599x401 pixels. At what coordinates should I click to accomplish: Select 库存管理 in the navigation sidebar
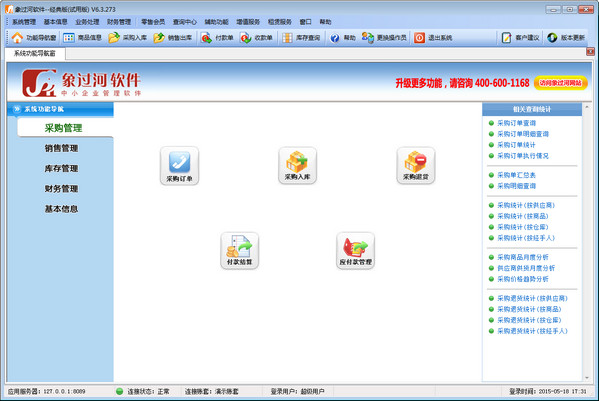coord(61,168)
